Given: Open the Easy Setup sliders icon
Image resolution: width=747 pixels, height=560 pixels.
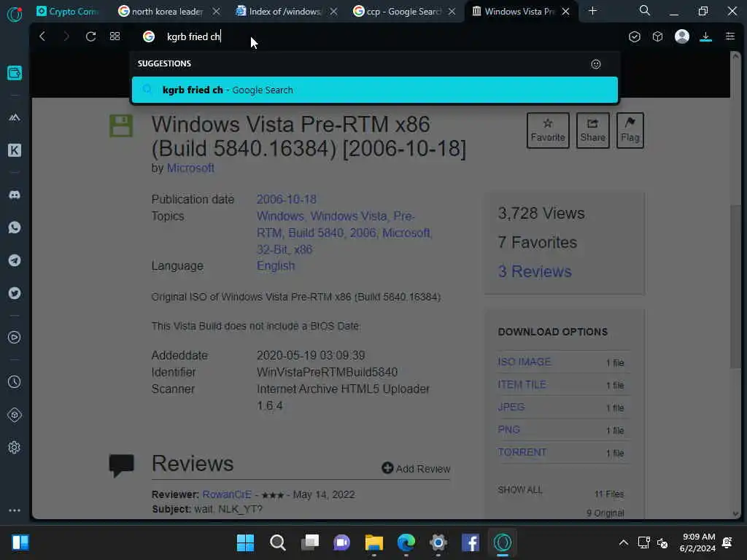Looking at the screenshot, I should click(729, 36).
